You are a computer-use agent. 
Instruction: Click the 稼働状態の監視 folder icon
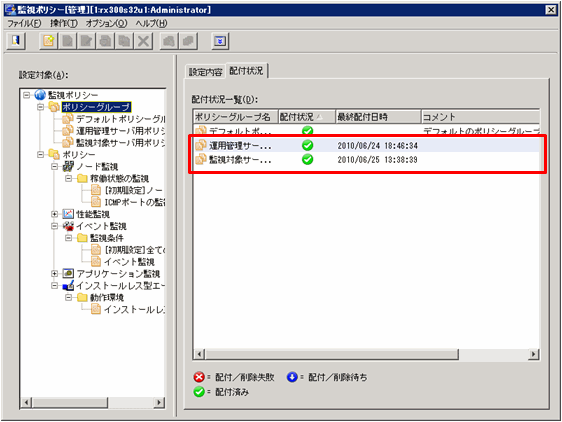click(x=82, y=178)
